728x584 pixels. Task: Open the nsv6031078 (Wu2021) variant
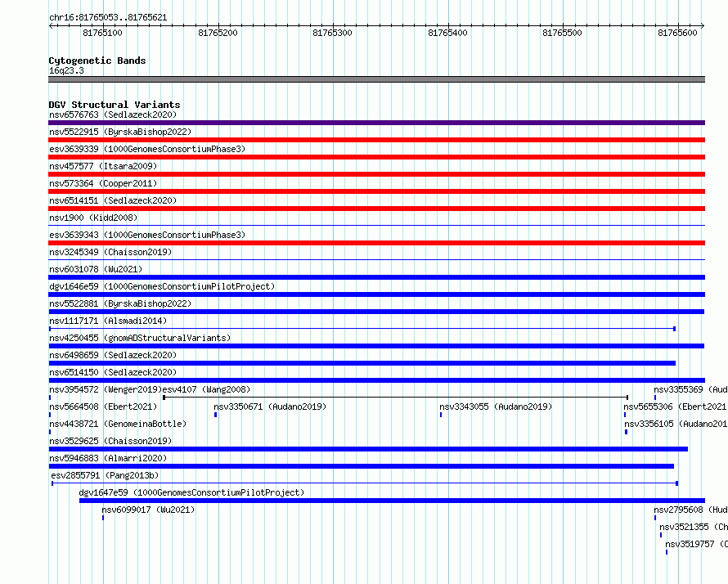tap(96, 269)
